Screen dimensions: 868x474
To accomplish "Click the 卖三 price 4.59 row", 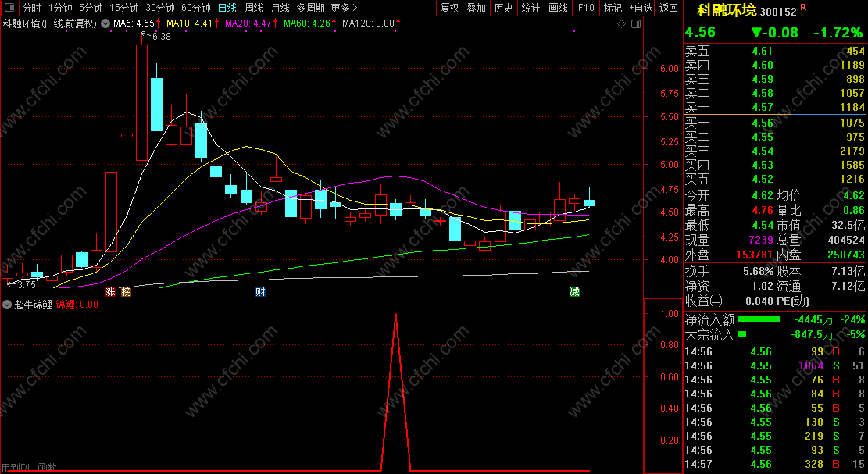I will pyautogui.click(x=775, y=79).
